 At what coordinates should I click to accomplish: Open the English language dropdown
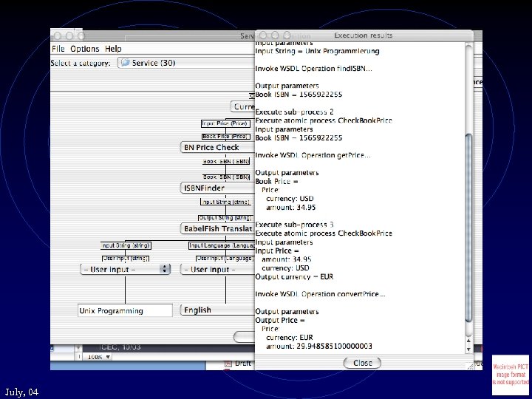(217, 310)
